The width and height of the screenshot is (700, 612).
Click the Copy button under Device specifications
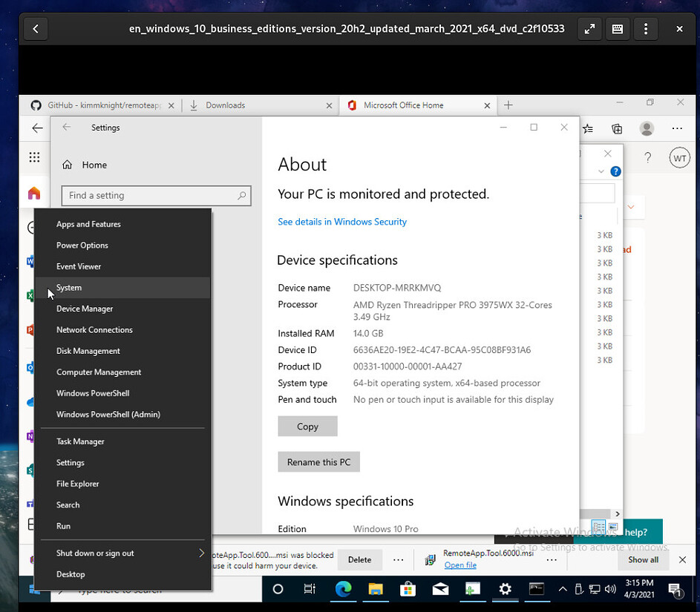pos(307,426)
